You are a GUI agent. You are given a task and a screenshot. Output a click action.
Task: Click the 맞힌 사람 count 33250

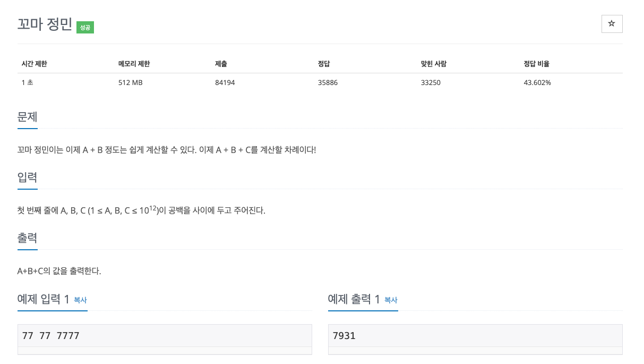click(x=430, y=82)
